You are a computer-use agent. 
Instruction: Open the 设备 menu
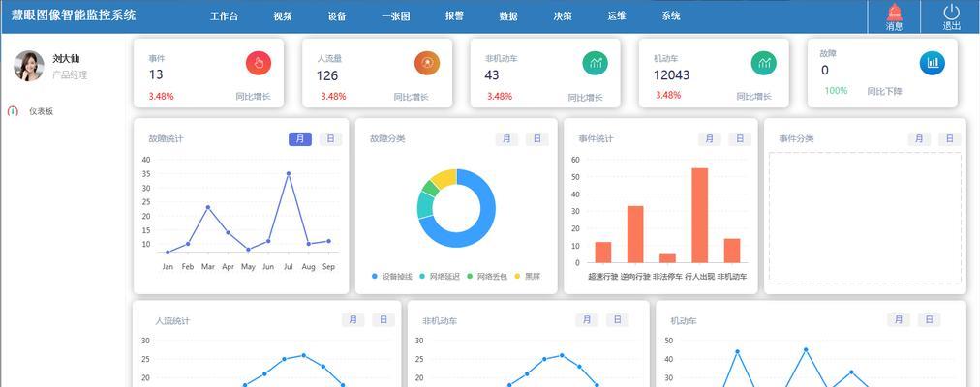[337, 16]
